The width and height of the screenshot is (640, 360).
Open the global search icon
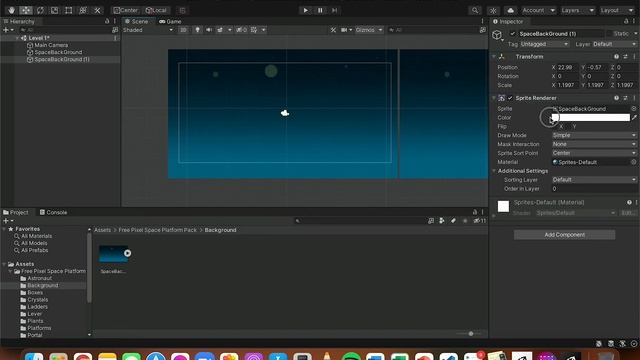click(x=475, y=10)
